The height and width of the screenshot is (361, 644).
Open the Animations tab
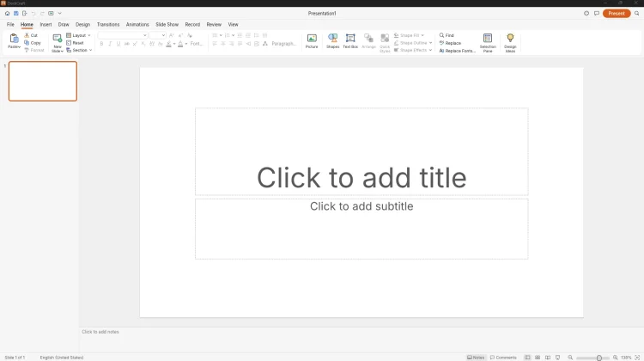[x=137, y=25]
